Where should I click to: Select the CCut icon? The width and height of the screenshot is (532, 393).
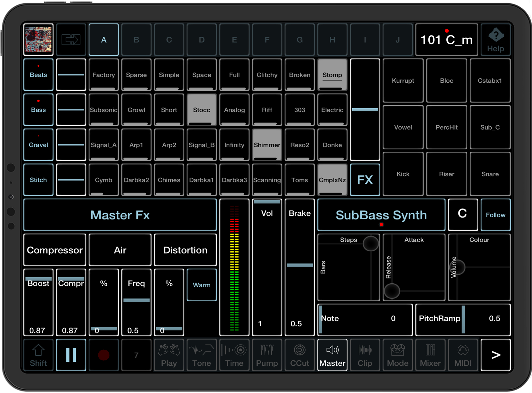[x=299, y=355]
